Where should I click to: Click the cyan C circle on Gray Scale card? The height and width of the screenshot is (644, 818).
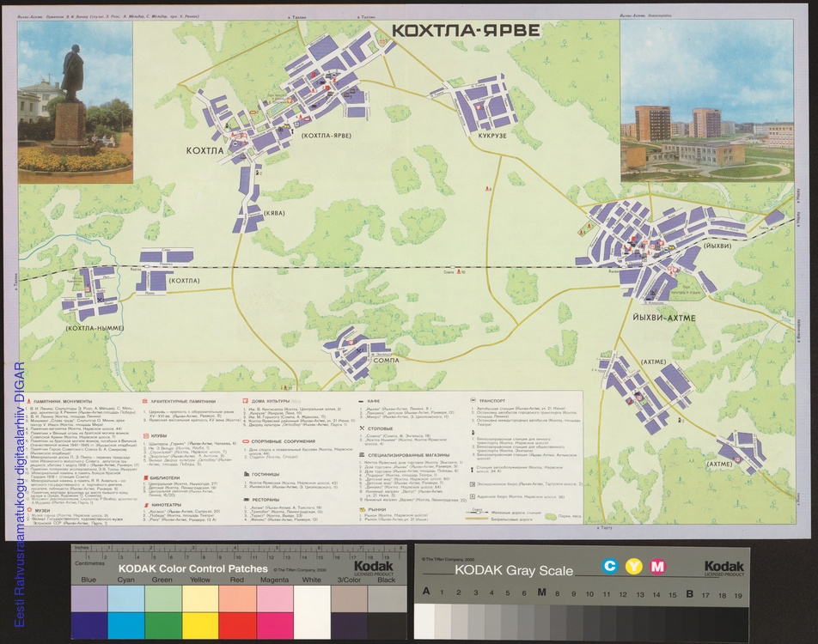click(609, 566)
